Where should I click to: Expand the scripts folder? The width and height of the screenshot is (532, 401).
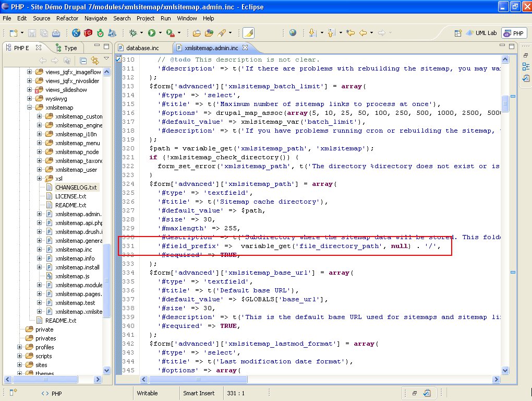[x=20, y=356]
